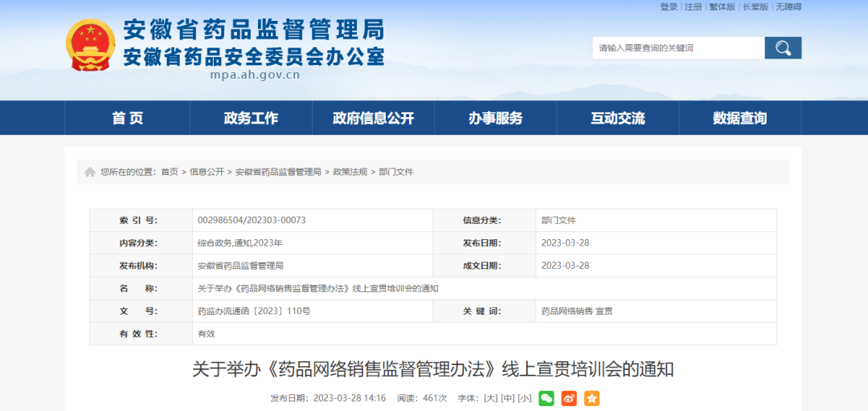Click the publish timestamp 2023-03-28 14:16
The height and width of the screenshot is (411, 868).
(x=350, y=398)
